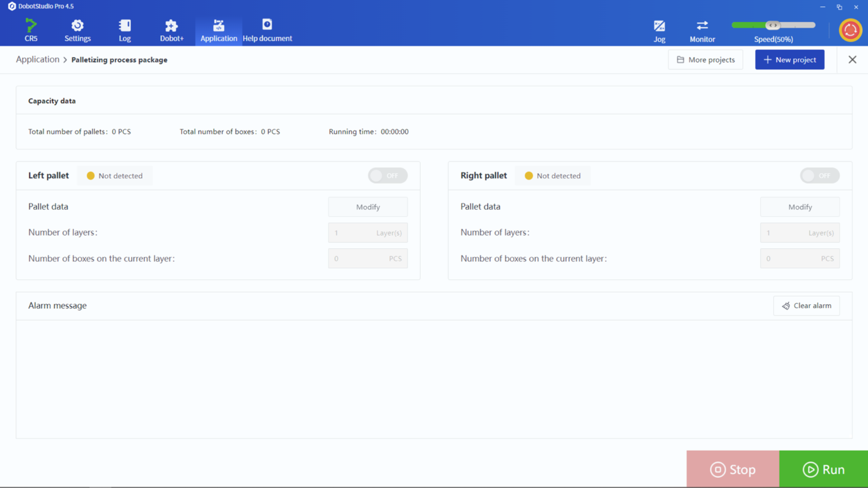
Task: Enable the Right pallet OFF toggle
Action: point(820,175)
